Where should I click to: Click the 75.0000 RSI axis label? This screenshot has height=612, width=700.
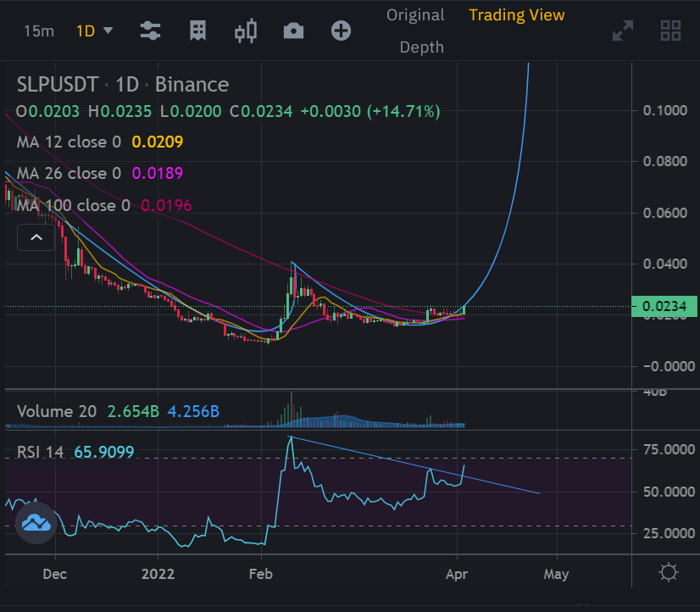[669, 449]
